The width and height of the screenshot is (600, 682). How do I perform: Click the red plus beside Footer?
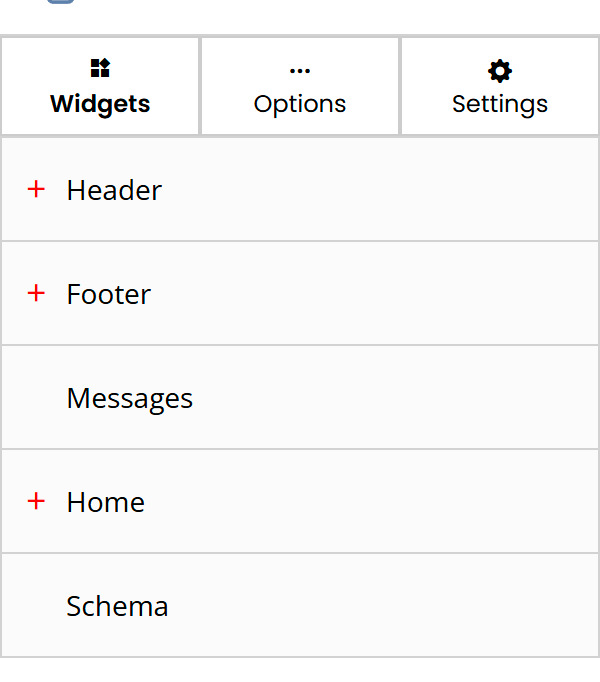click(37, 293)
